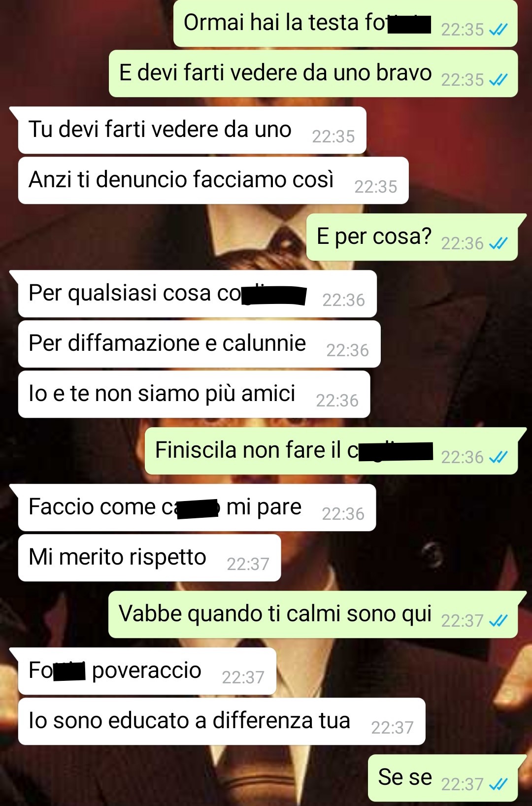Image resolution: width=532 pixels, height=806 pixels.
Task: Tap the 'Faccio come ... mi pare' message
Action: 197,507
